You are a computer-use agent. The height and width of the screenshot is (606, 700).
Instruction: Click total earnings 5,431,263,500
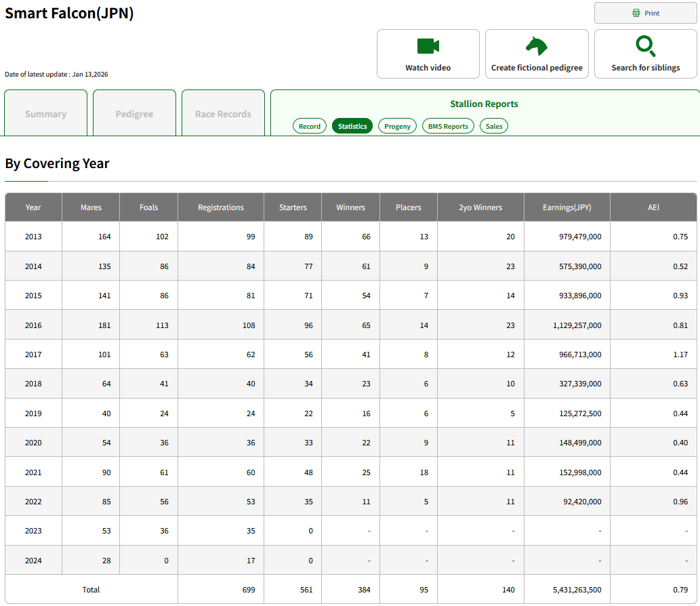pos(577,590)
